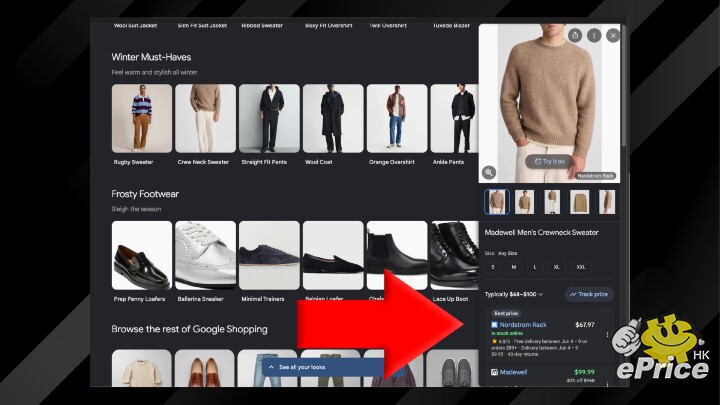Image resolution: width=720 pixels, height=405 pixels.
Task: Open options menu for Nordstrom Rack offer
Action: click(608, 335)
